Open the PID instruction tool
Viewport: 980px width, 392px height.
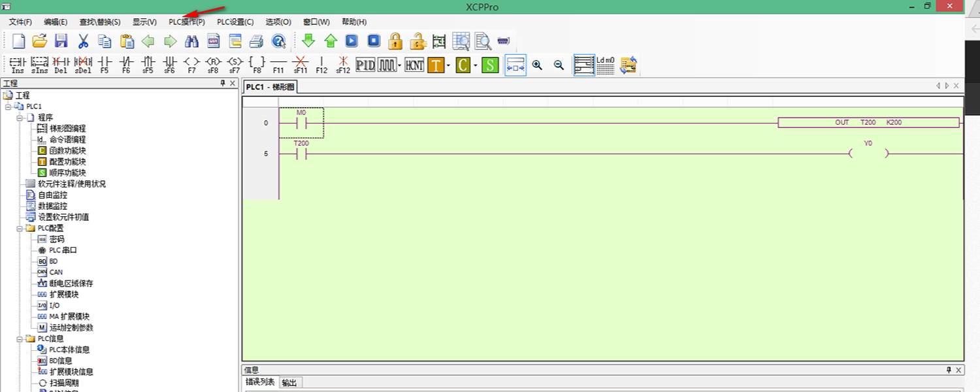pos(365,65)
